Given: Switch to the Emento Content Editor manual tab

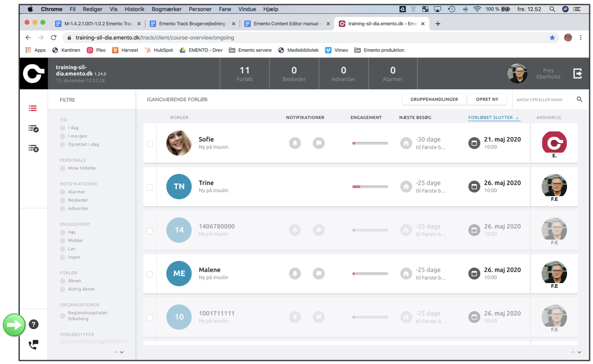Looking at the screenshot, I should click(286, 24).
